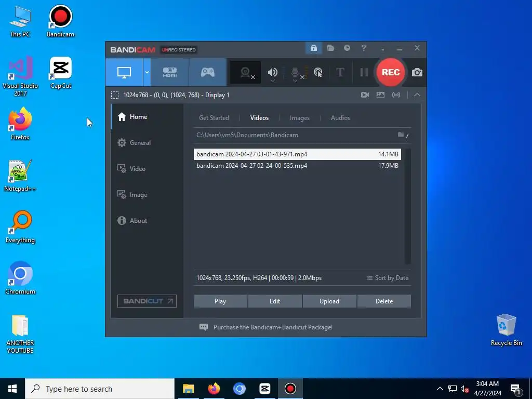Open Home section in sidebar
The image size is (532, 399).
click(x=147, y=117)
